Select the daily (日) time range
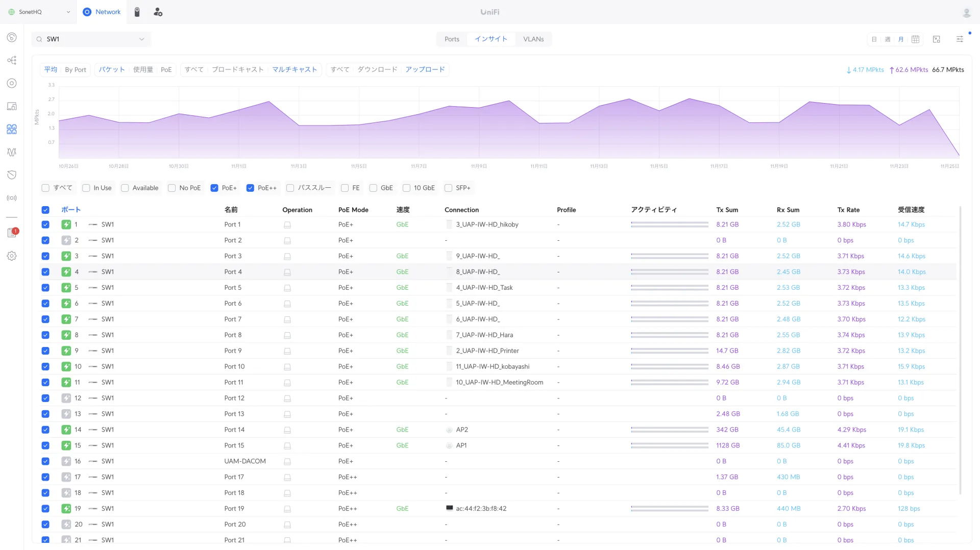 tap(874, 39)
